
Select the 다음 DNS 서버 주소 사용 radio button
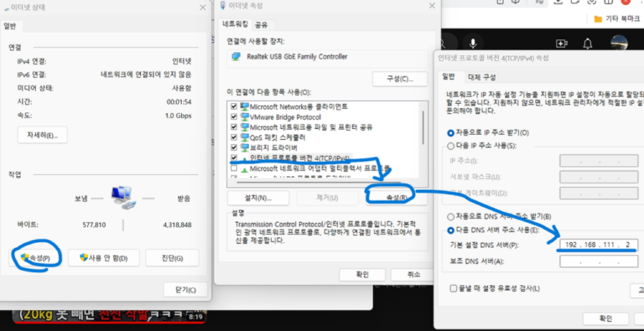[450, 230]
